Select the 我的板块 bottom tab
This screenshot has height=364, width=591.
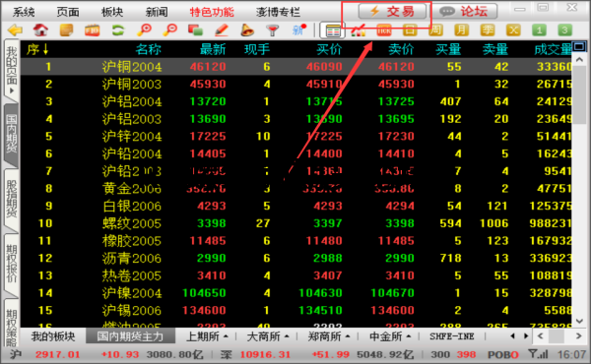tap(53, 336)
